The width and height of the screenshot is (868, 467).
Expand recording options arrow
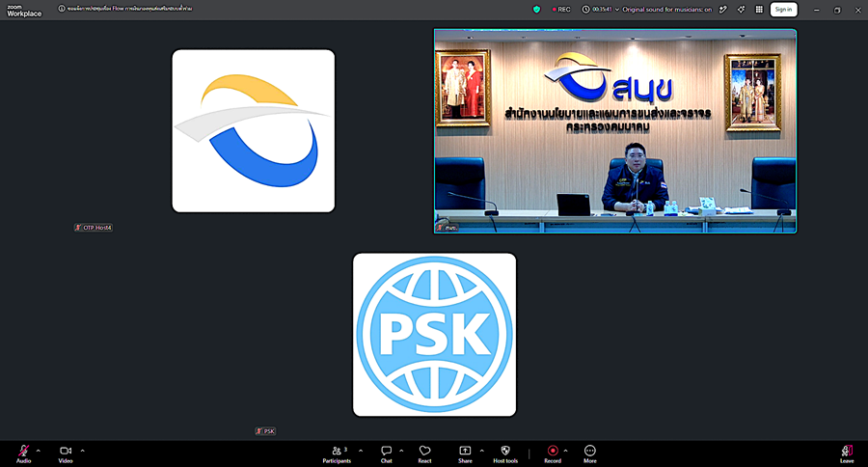click(565, 451)
